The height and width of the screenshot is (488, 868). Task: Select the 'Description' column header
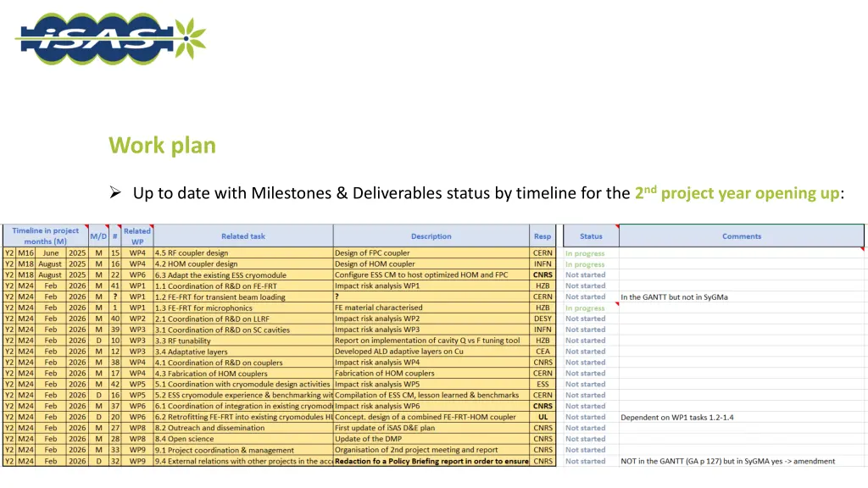pyautogui.click(x=431, y=236)
